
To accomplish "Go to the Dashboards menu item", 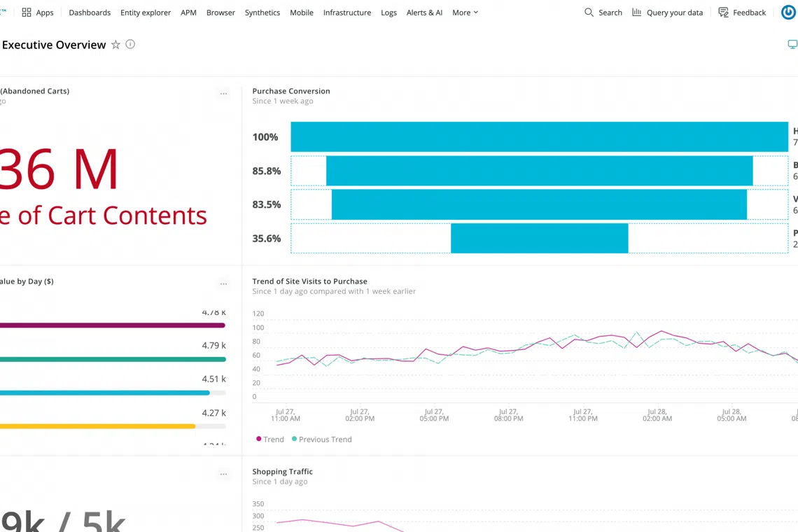I will click(x=90, y=13).
